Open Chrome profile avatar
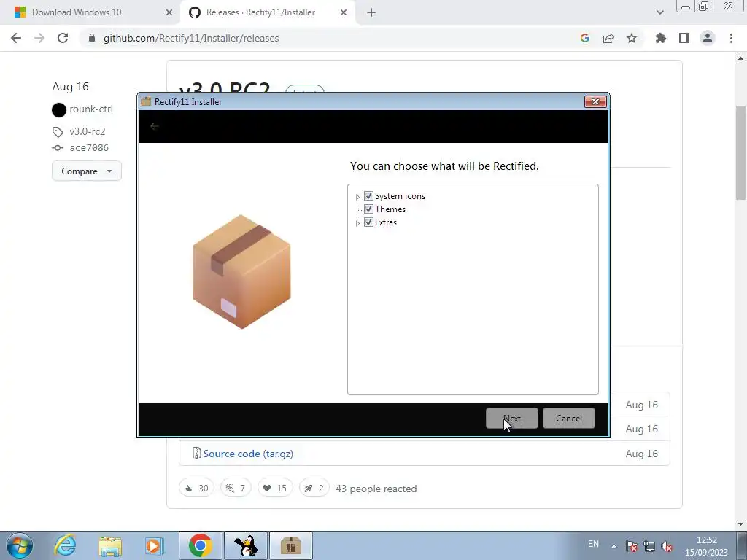Screen dimensions: 747x560 708,38
